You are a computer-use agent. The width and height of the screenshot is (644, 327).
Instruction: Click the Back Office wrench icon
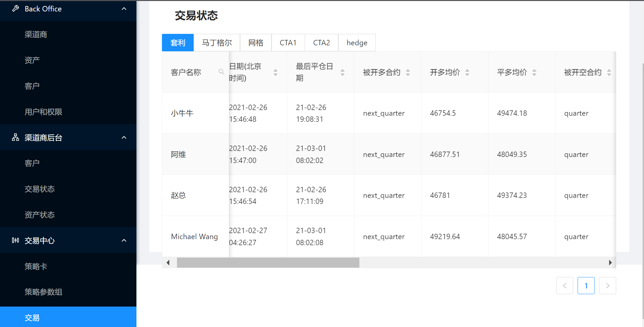(x=15, y=9)
